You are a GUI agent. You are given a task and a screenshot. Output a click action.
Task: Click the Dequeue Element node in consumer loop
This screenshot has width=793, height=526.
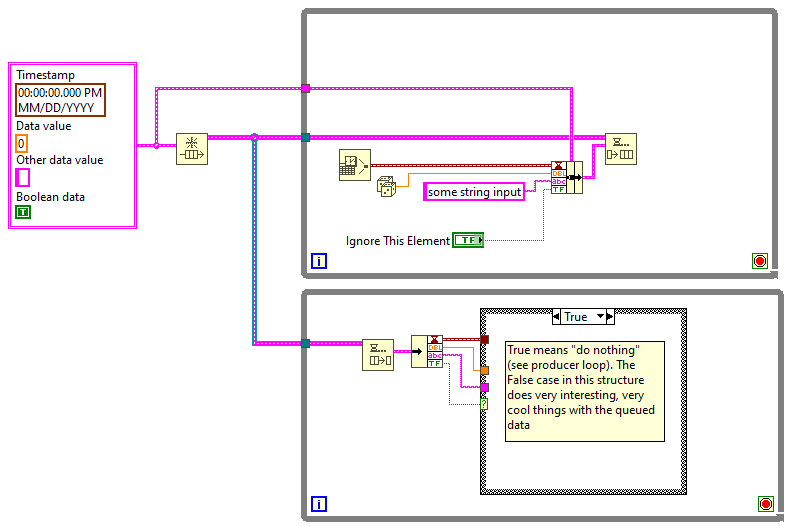[x=378, y=355]
